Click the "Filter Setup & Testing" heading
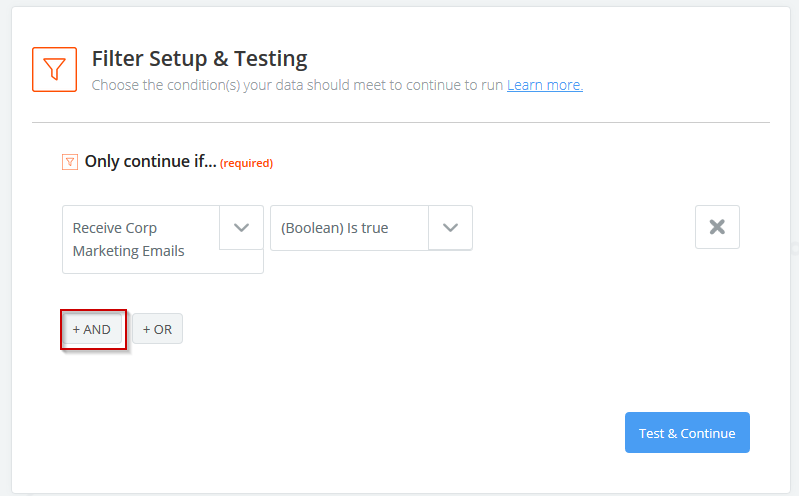Screen dimensions: 799x496 (x=199, y=59)
